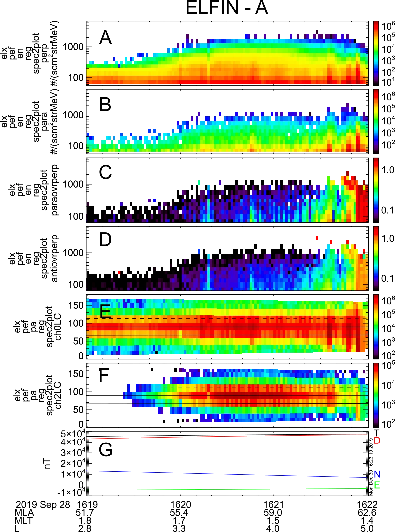Click the red D legend letter
Viewport: 395px width, 532px height.
377,441
